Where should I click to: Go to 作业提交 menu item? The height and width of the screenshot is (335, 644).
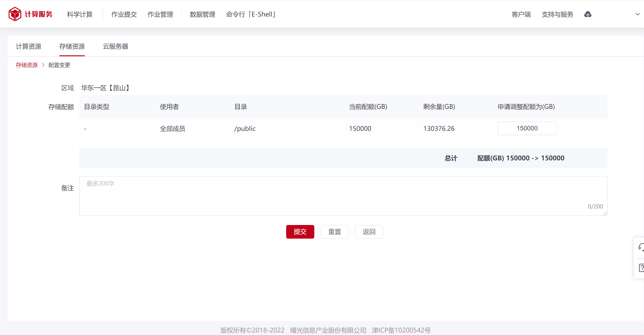pos(124,14)
